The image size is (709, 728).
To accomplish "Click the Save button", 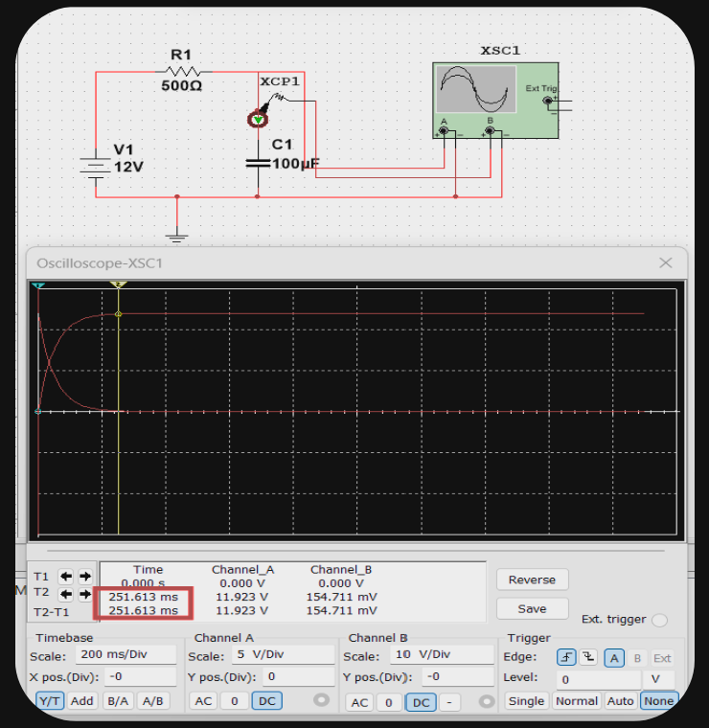I will click(532, 608).
